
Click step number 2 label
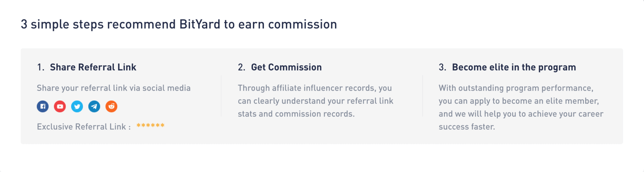coord(241,67)
